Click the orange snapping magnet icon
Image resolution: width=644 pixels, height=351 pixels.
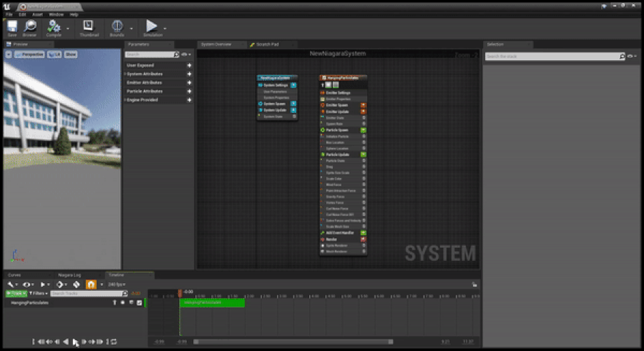91,284
